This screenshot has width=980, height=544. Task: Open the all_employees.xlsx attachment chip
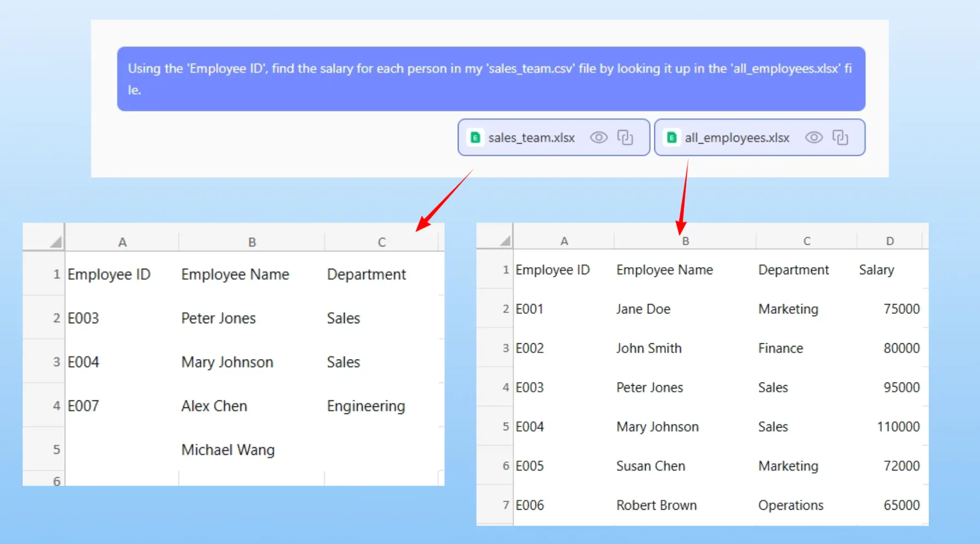pyautogui.click(x=737, y=138)
